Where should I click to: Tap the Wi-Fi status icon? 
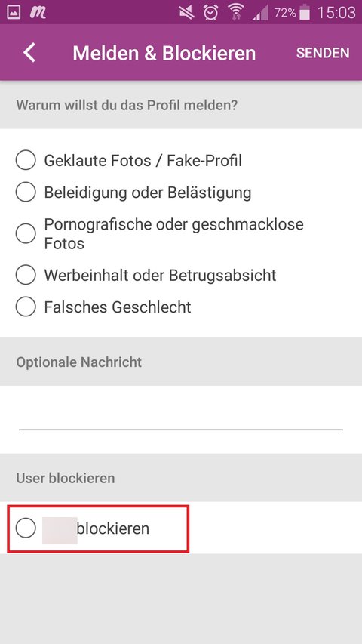click(235, 13)
